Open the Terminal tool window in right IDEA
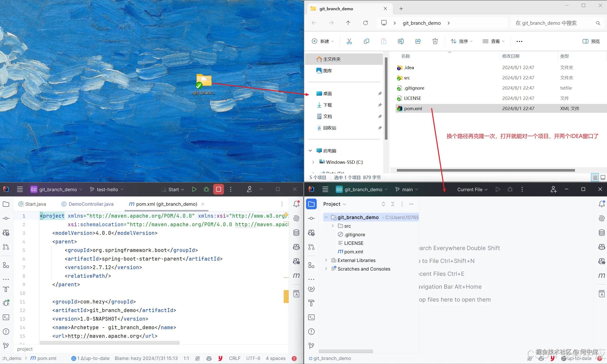This screenshot has height=364, width=607. click(x=311, y=317)
